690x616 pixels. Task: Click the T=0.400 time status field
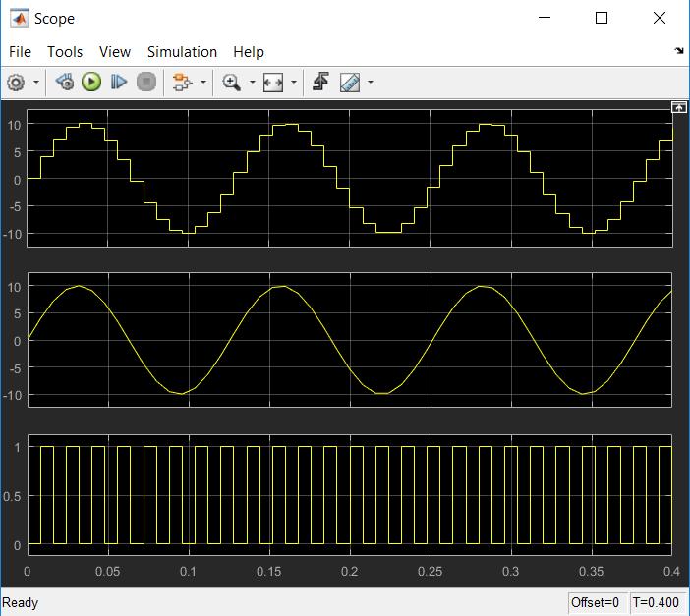click(657, 602)
